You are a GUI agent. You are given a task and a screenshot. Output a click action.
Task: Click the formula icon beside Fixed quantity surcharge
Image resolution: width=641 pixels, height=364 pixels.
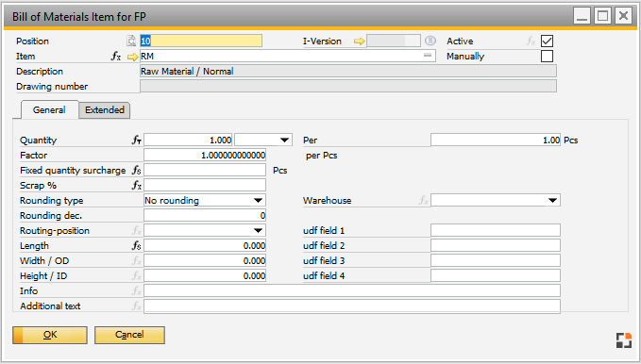(137, 171)
